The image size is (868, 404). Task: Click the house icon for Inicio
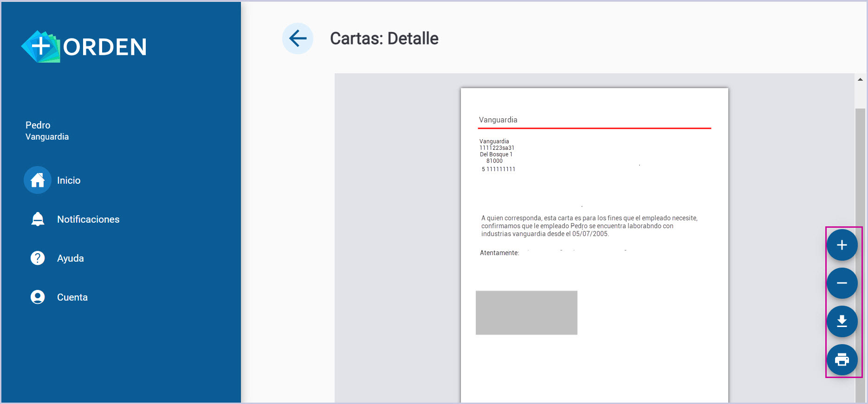point(38,180)
